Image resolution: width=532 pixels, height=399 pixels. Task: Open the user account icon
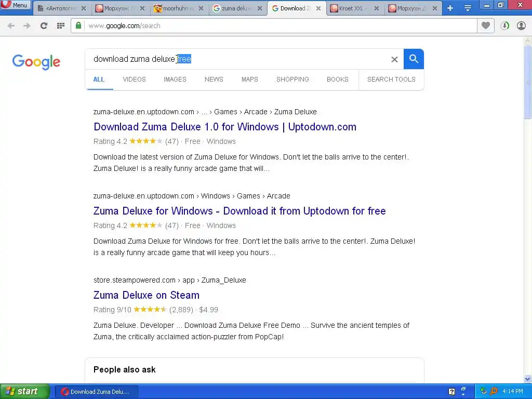tap(521, 26)
